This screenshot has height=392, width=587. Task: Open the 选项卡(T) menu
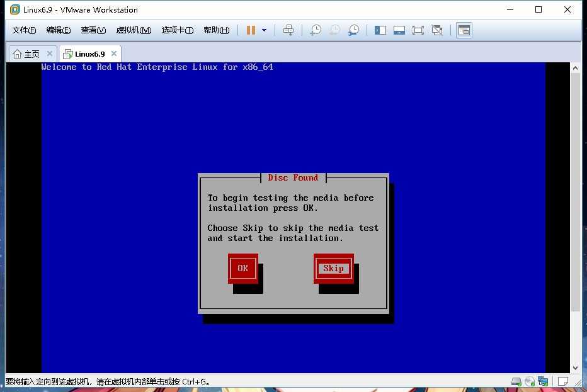point(178,30)
